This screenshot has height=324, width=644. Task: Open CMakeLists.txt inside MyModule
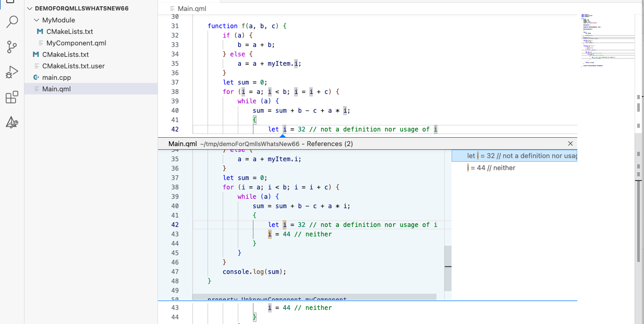[x=69, y=31]
